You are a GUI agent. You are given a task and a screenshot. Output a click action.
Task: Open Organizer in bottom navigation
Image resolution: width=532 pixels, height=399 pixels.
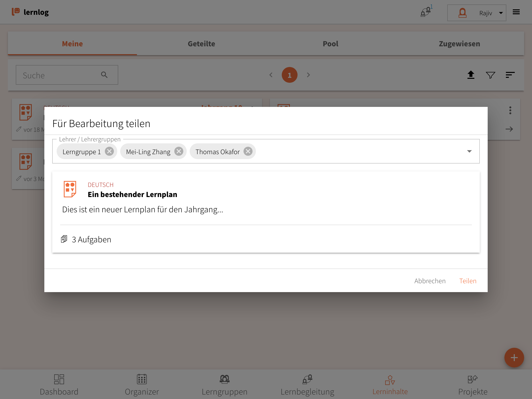tap(142, 384)
